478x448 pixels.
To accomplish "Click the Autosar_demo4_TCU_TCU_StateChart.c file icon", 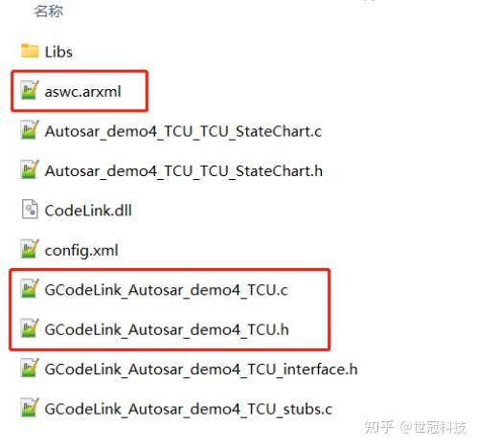I will pos(30,130).
